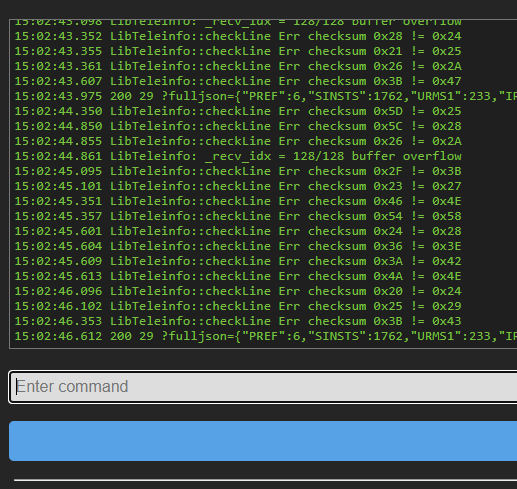Select checksum 0x3B != 0x43 log line
The image size is (517, 489).
click(x=238, y=321)
